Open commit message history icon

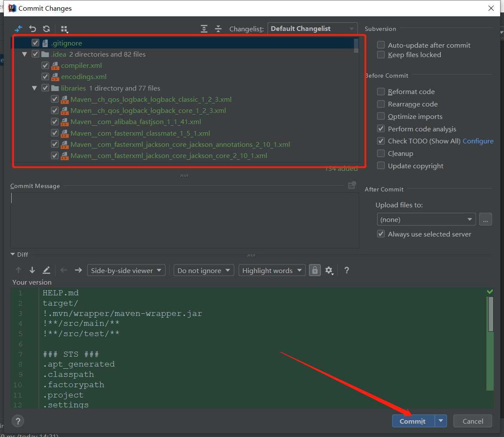coord(352,185)
